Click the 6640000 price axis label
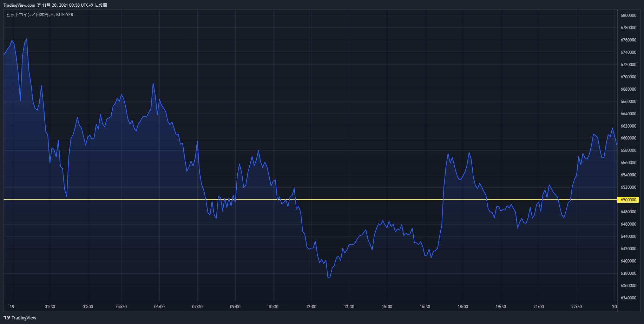The height and width of the screenshot is (324, 644). pos(629,114)
